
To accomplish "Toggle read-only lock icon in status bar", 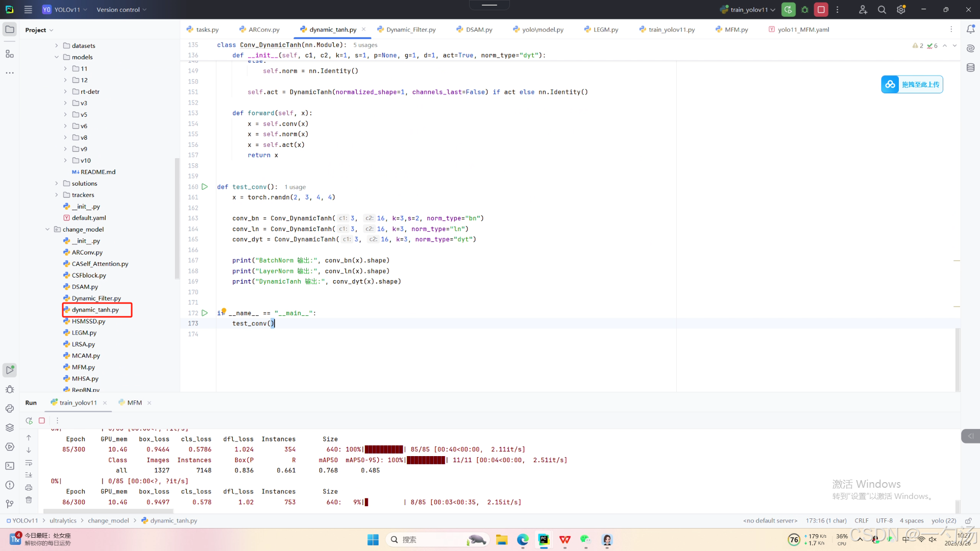I will pyautogui.click(x=968, y=521).
